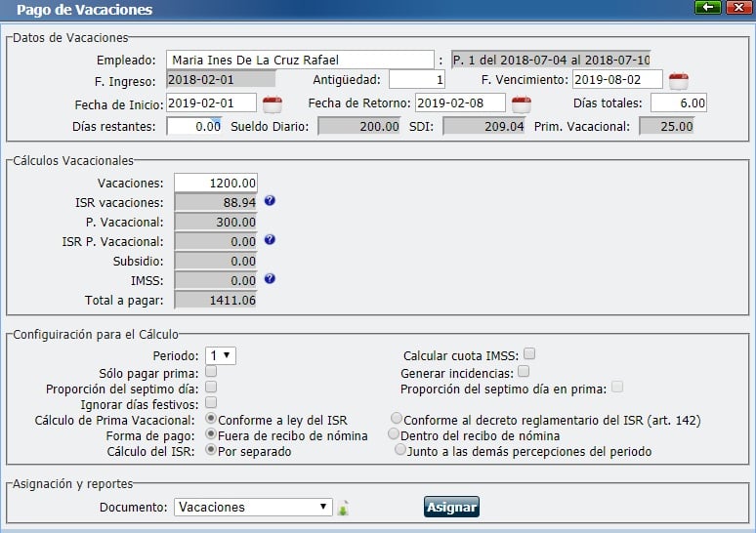
Task: Click the Fecha de Retorno date field
Action: (460, 103)
